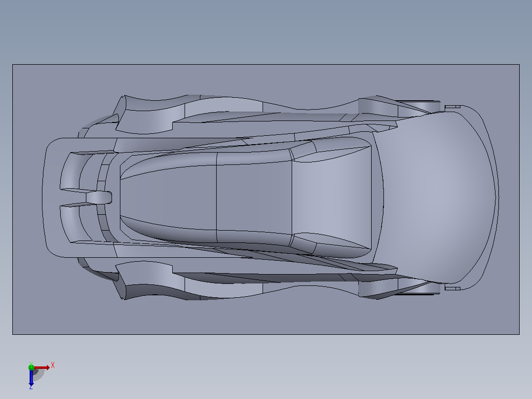Click the blue Z axis arrow of the triad
Screen dimensions: 532x399
click(x=31, y=378)
